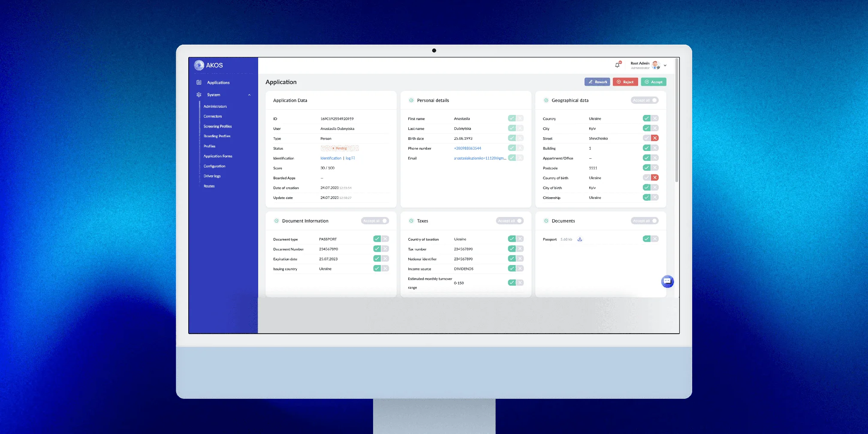Download the Passport document file
868x434 pixels.
click(x=579, y=239)
